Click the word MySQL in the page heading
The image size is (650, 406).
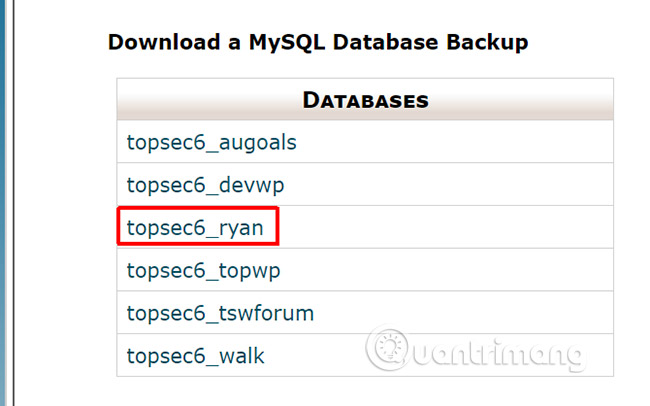(x=286, y=42)
